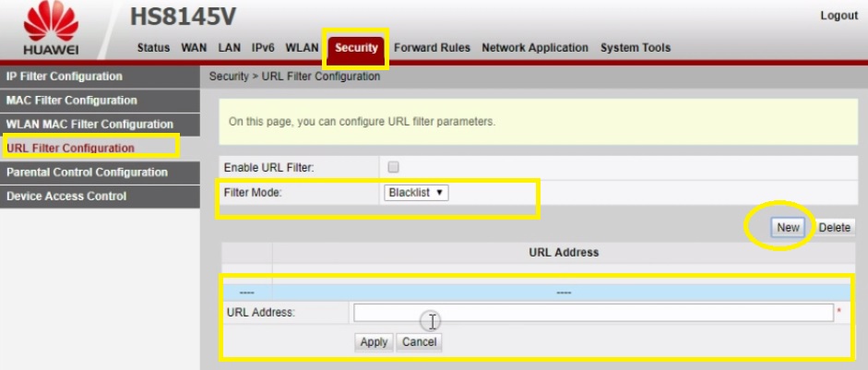The height and width of the screenshot is (370, 868).
Task: Cancel the URL address entry
Action: [x=419, y=341]
